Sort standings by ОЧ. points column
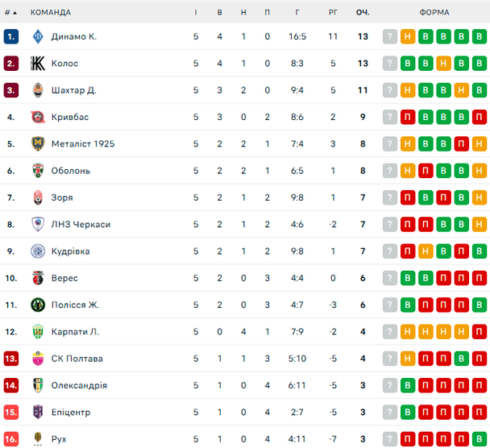Image resolution: width=490 pixels, height=448 pixels. (363, 12)
